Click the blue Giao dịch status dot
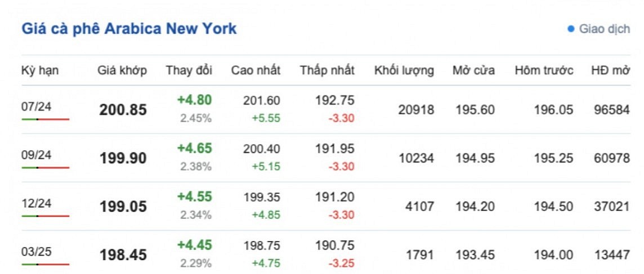Image resolution: width=644 pixels, height=274 pixels. click(x=571, y=29)
